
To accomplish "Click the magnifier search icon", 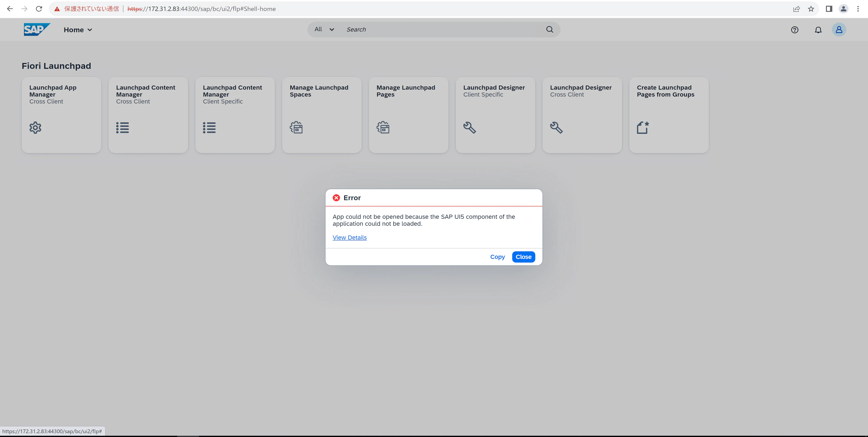I will pos(550,29).
